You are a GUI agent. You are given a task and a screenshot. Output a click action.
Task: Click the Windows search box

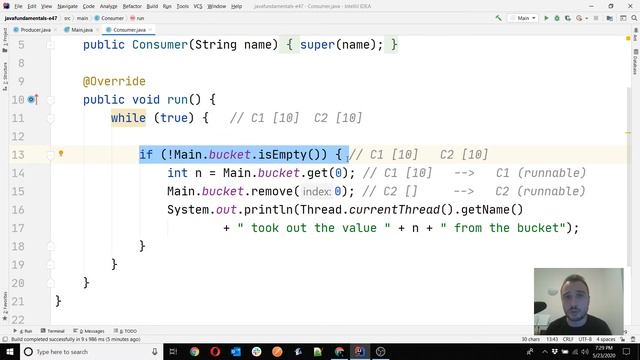pos(91,351)
